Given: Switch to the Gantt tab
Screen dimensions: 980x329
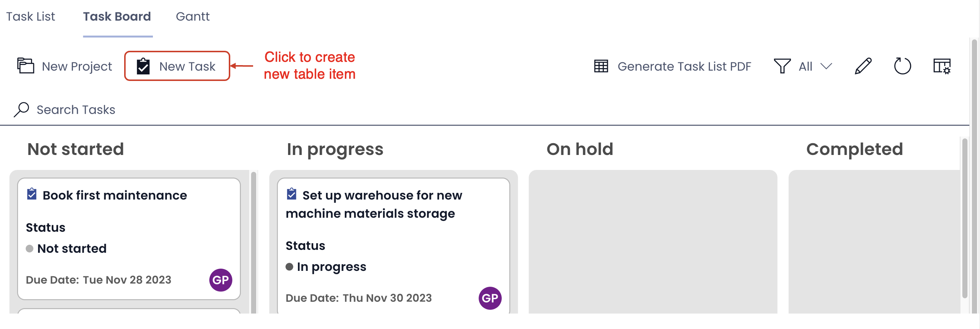Looking at the screenshot, I should tap(192, 16).
